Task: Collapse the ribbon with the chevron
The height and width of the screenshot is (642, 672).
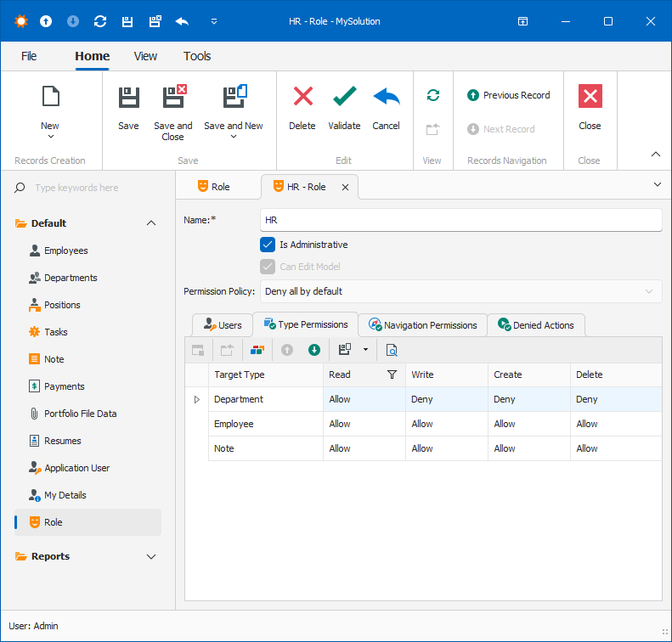Action: pos(656,155)
